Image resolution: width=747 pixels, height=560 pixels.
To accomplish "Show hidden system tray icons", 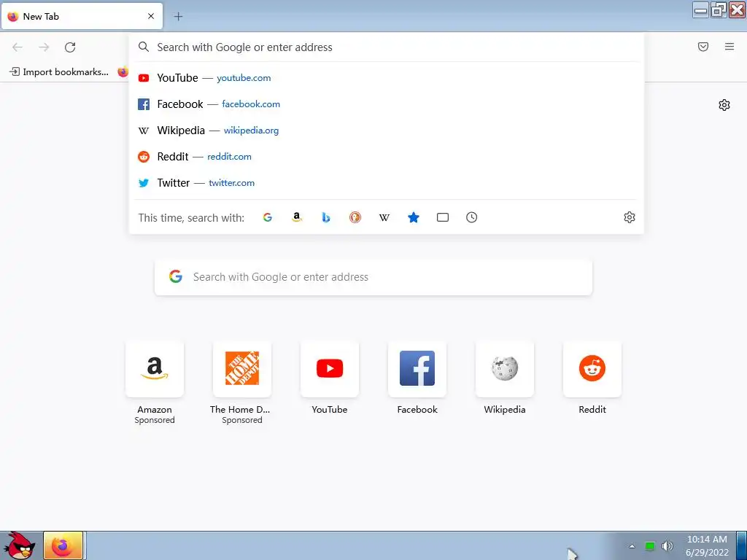I will [x=632, y=546].
